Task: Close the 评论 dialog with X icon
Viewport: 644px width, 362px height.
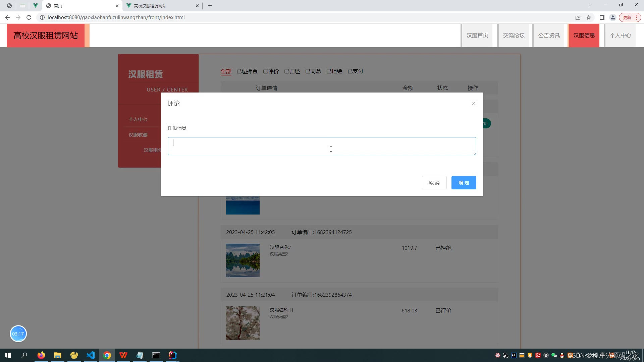Action: tap(473, 103)
